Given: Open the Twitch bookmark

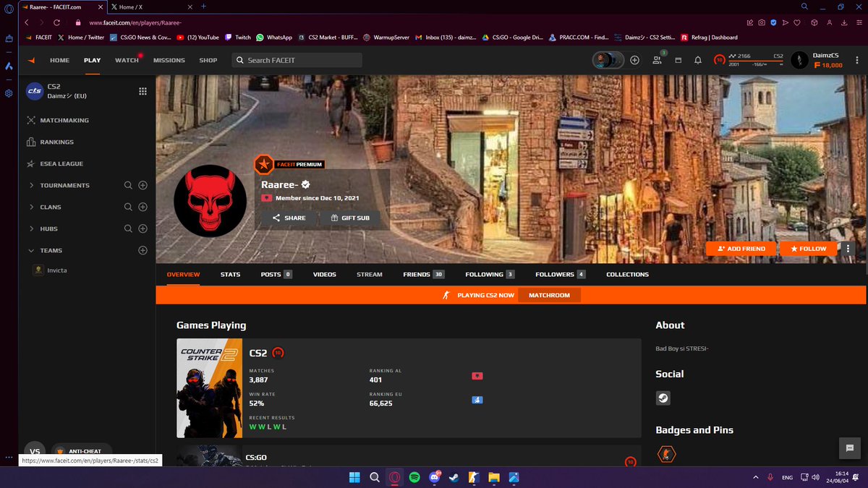Looking at the screenshot, I should 238,37.
